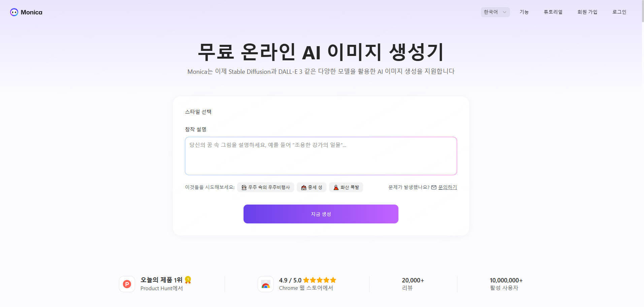Click the volcano emoji on 화산 폭발 chip

tap(336, 187)
